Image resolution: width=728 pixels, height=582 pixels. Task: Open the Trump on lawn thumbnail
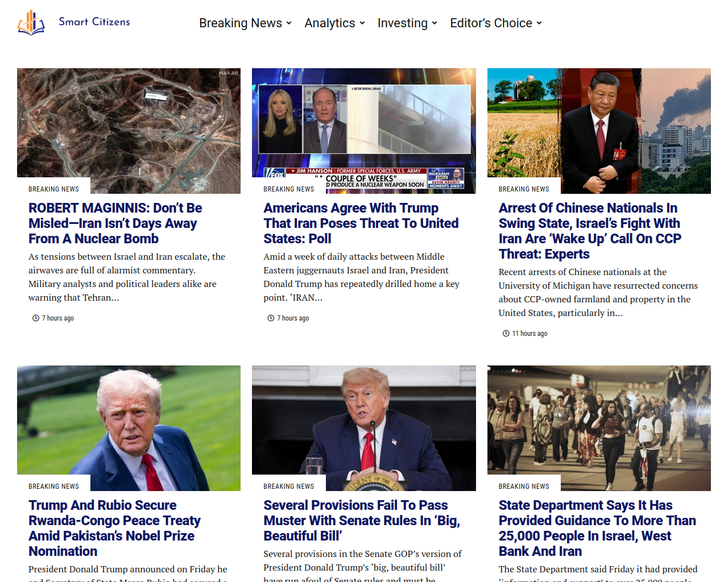click(x=129, y=428)
